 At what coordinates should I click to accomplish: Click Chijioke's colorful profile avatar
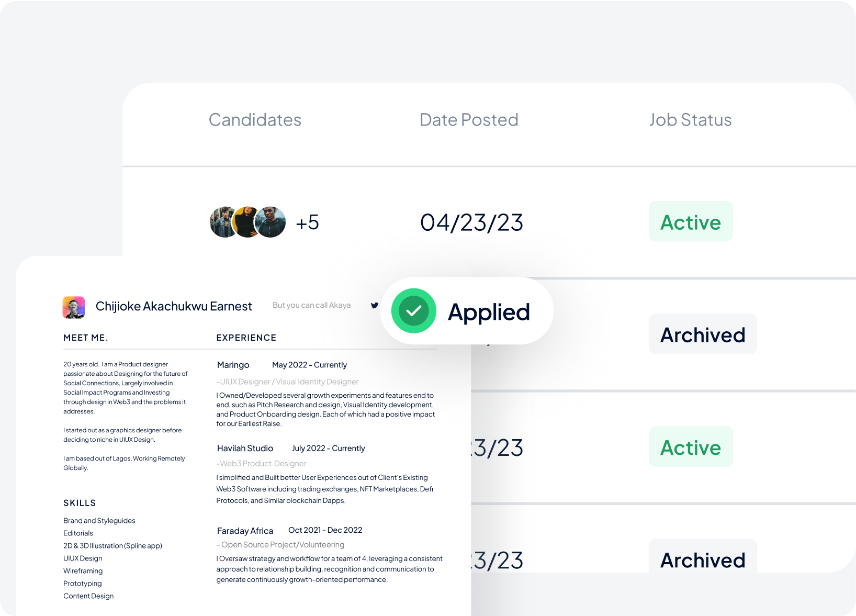pyautogui.click(x=74, y=307)
